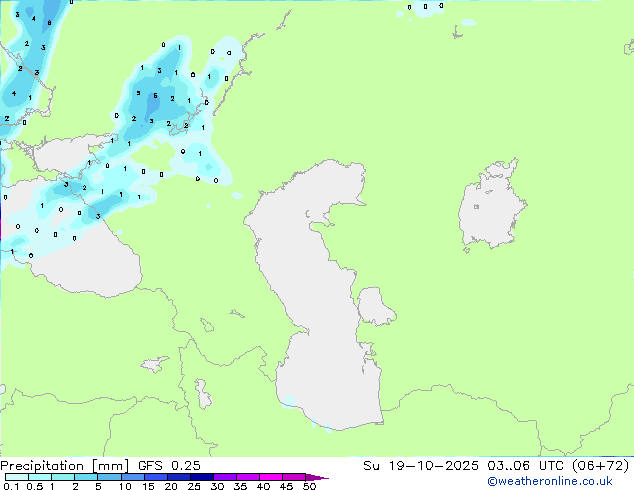Pick the 15–20 mm legend color box

(155, 477)
